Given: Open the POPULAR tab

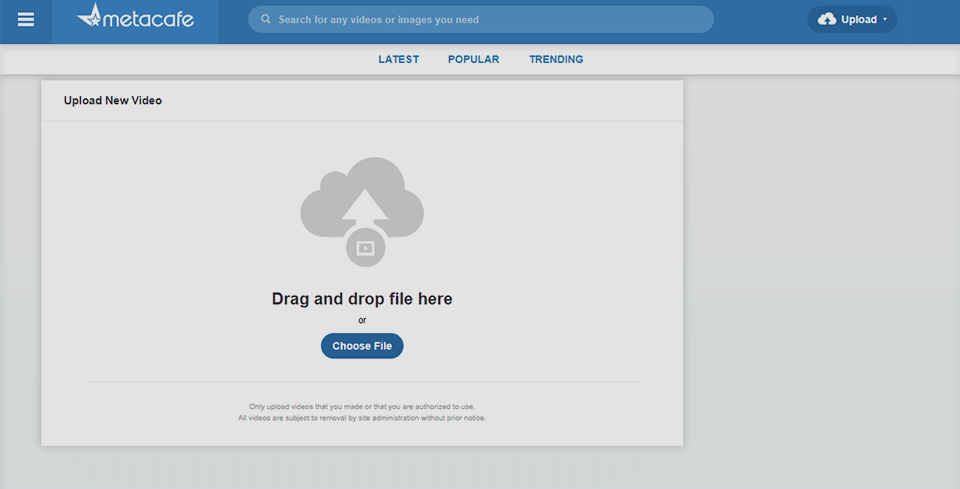Looking at the screenshot, I should pos(473,59).
